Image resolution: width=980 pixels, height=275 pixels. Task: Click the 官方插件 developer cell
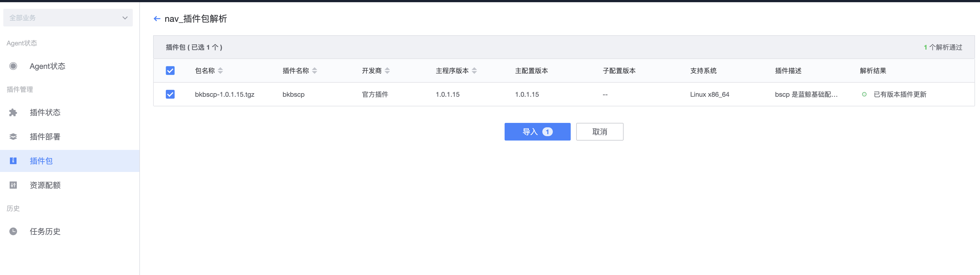click(375, 94)
